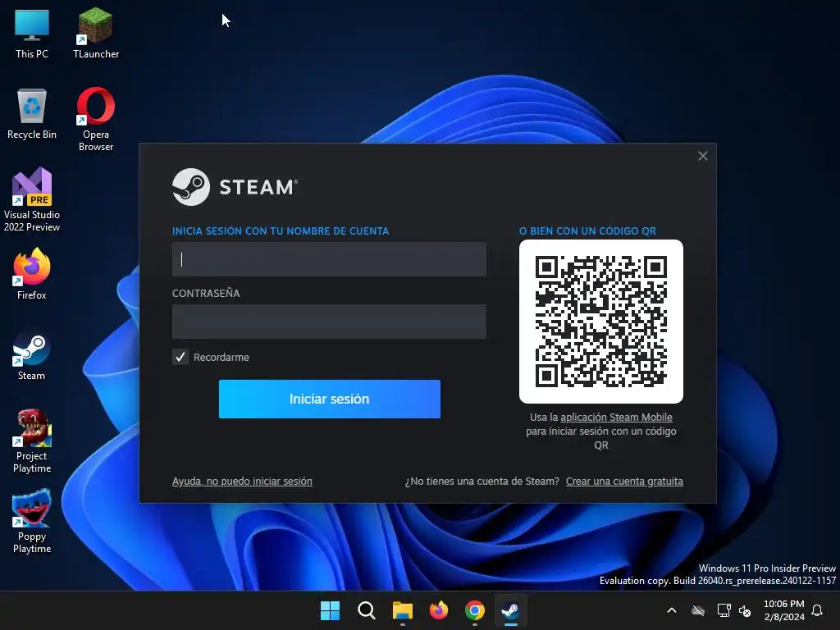Image resolution: width=840 pixels, height=630 pixels.
Task: Click the Steam taskbar icon
Action: tap(510, 610)
